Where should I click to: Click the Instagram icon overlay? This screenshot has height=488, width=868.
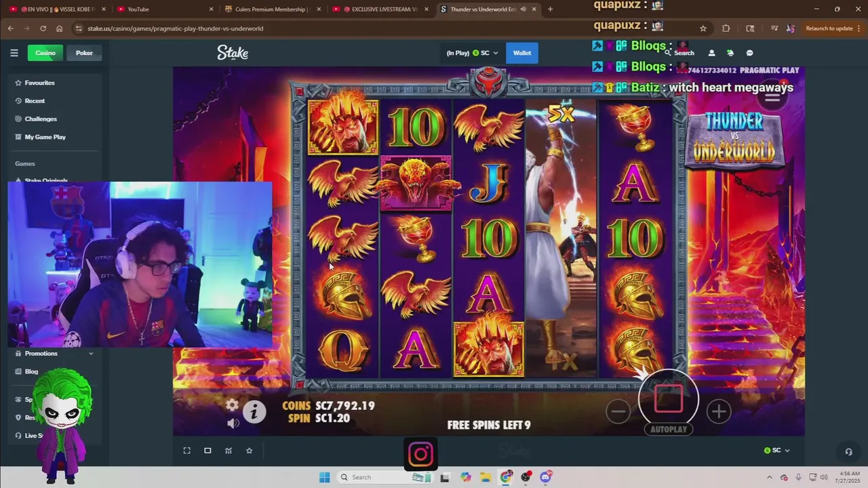420,454
